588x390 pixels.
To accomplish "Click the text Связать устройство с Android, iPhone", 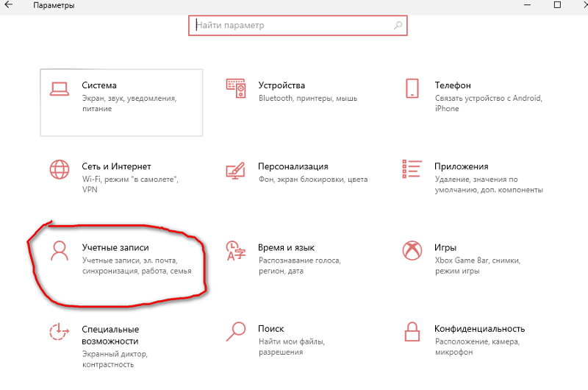I will pos(489,103).
